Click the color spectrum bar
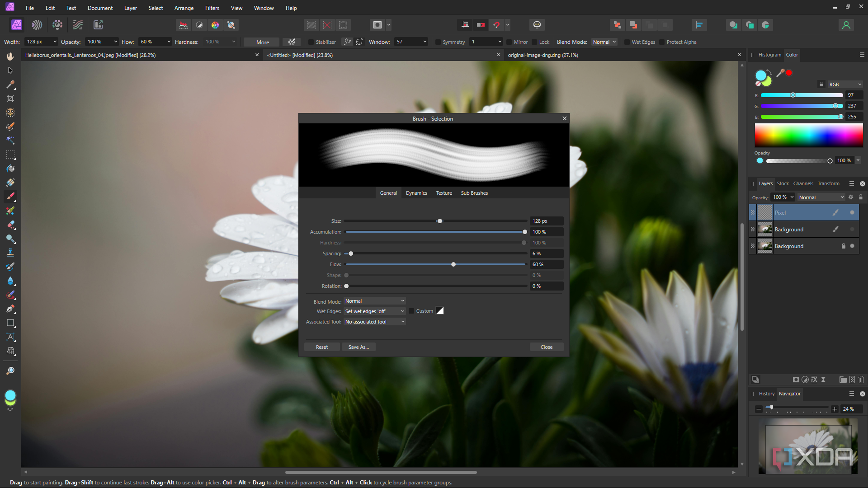Screen dimensions: 868x488 [x=809, y=135]
